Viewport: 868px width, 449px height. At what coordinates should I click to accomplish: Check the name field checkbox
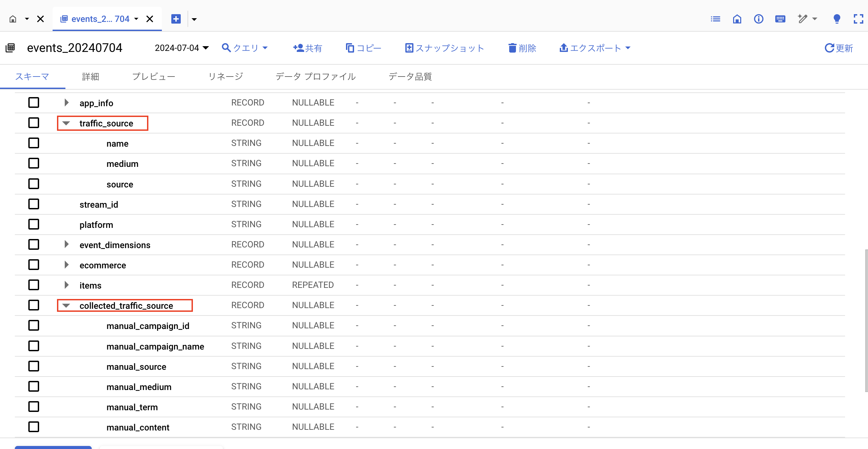click(x=34, y=143)
